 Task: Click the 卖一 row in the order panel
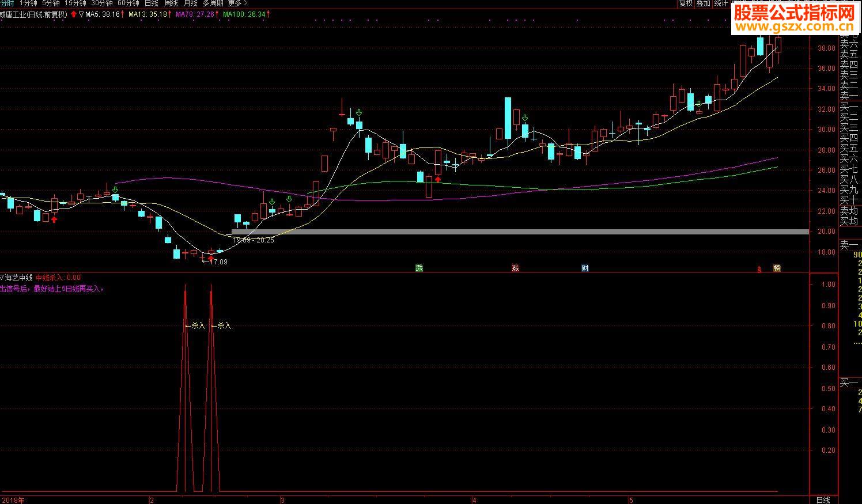pos(849,96)
